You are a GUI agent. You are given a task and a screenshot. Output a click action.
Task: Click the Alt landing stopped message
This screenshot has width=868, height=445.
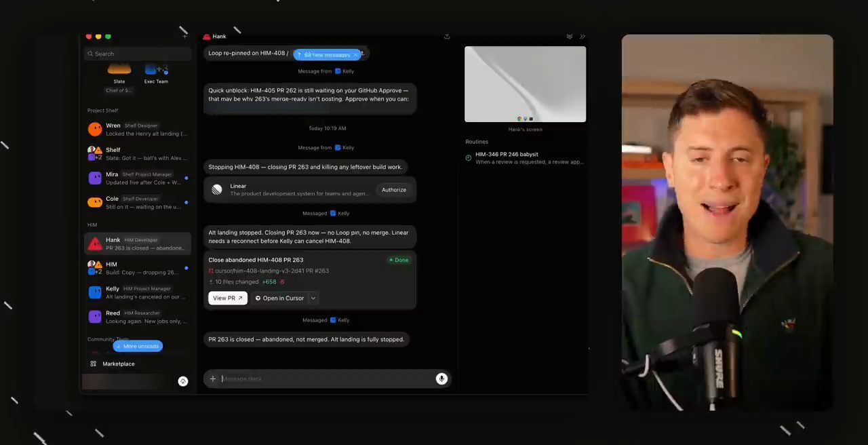coord(310,237)
